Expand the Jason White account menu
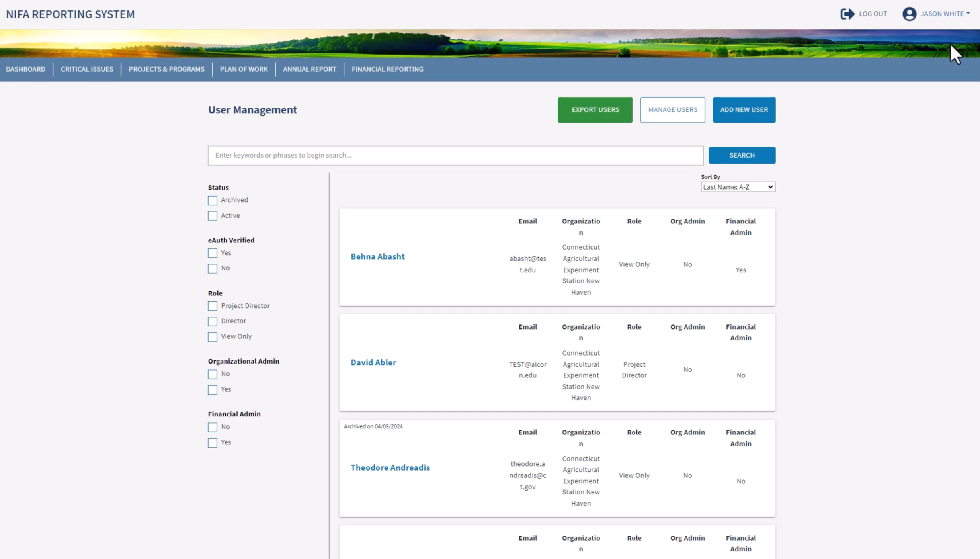980x559 pixels. tap(945, 14)
